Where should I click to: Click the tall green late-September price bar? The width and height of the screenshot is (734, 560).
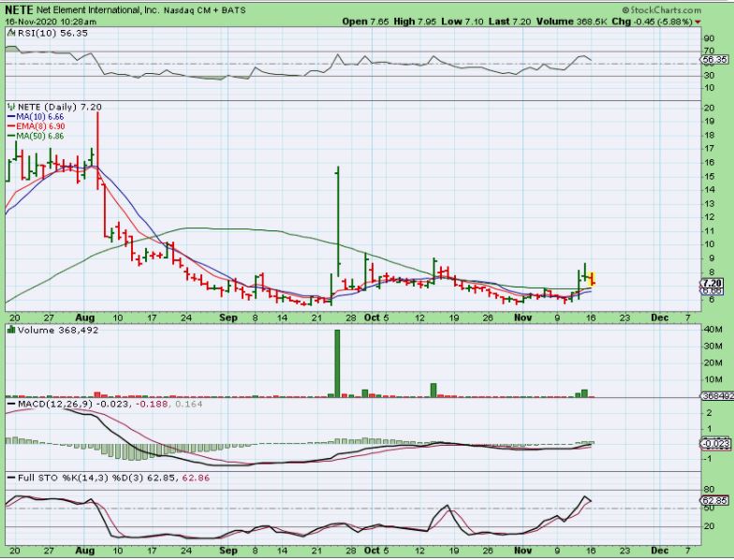tap(337, 221)
